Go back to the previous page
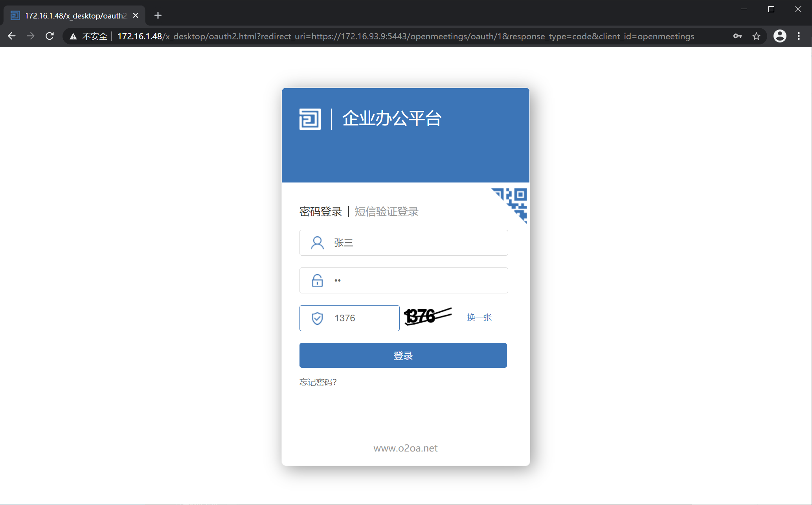 pyautogui.click(x=12, y=36)
